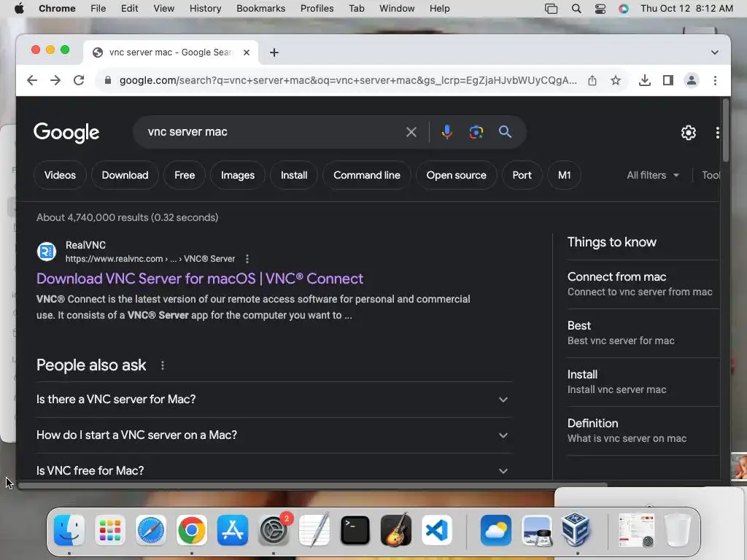Open "Best" vnc server for mac item
The width and height of the screenshot is (747, 560).
pyautogui.click(x=643, y=332)
